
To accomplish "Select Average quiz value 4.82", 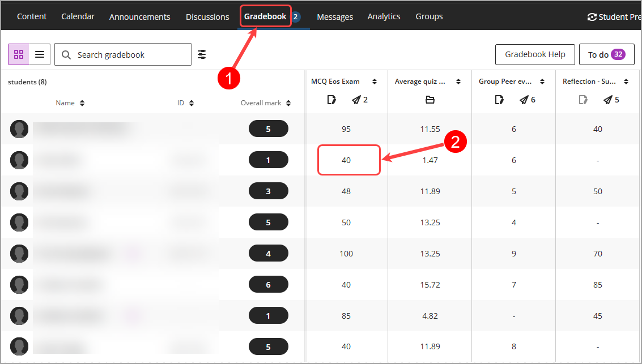I will pyautogui.click(x=430, y=315).
